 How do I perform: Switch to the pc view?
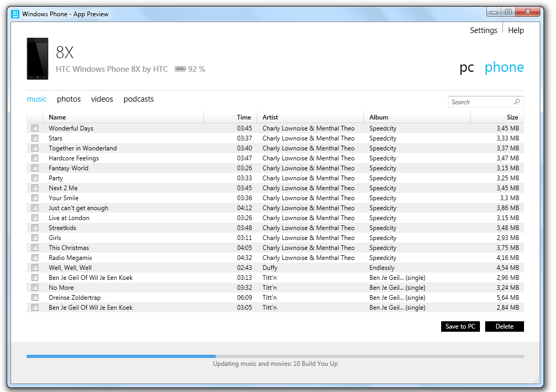(467, 67)
